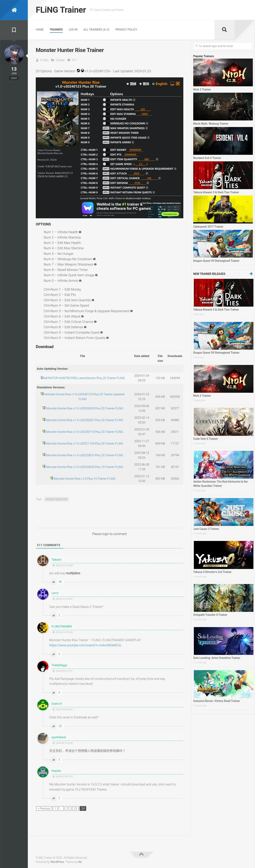Download the v1.0-v20220630 Plus 19 trainer
255x868 pixels.
click(84, 467)
